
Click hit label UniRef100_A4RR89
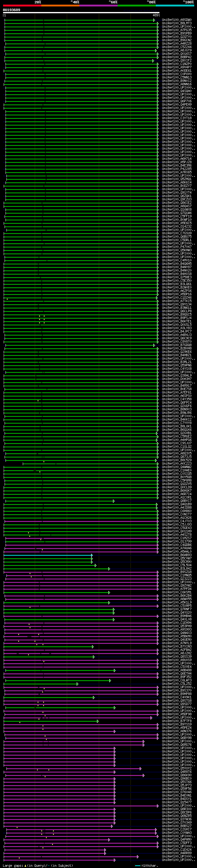(177, 853)
